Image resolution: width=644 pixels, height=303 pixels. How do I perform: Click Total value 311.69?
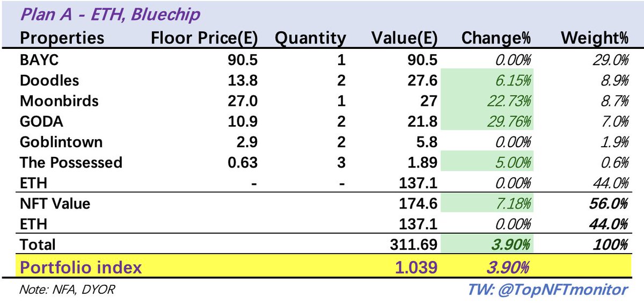(x=415, y=245)
